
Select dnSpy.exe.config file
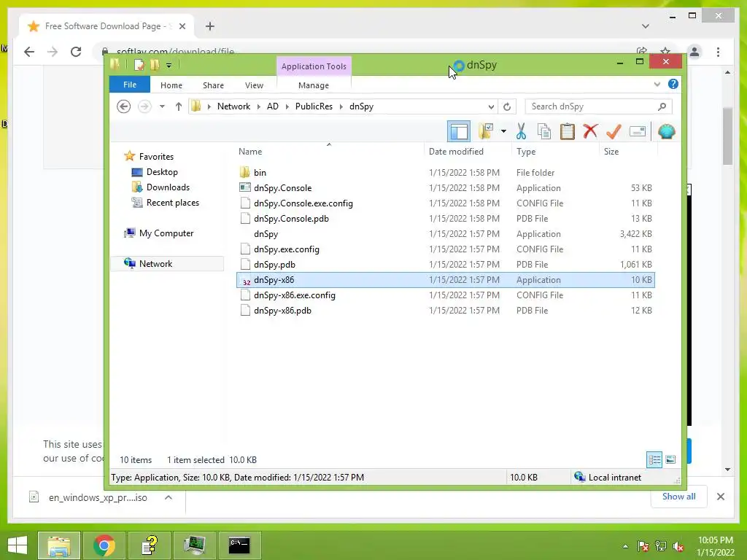click(446, 249)
